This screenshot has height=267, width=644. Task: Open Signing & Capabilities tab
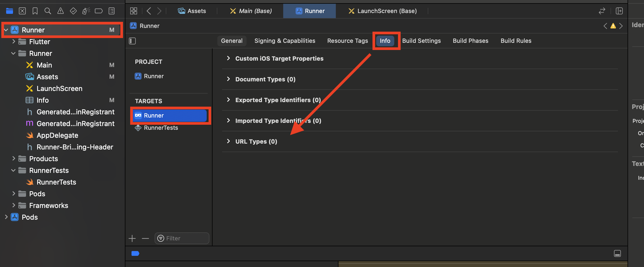(285, 41)
